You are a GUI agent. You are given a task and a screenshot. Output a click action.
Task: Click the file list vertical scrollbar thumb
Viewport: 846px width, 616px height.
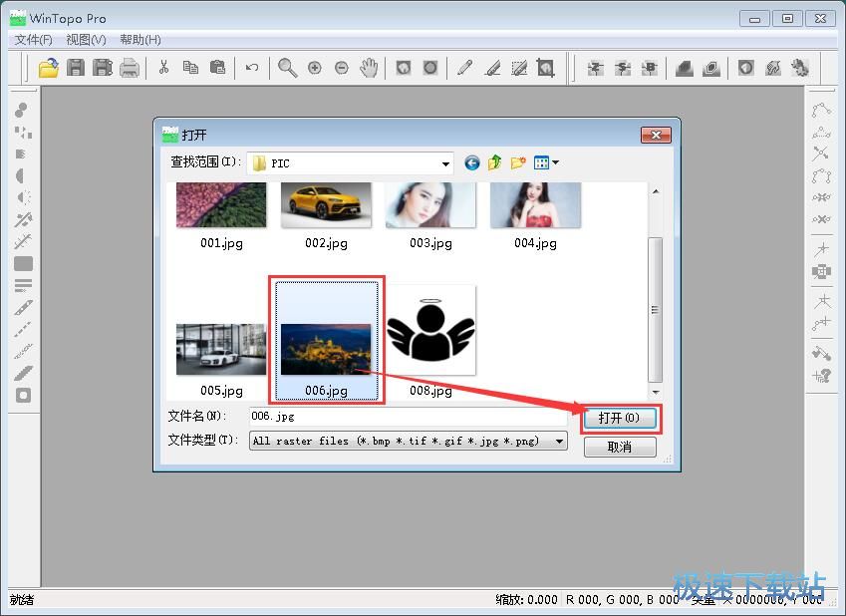[656, 309]
